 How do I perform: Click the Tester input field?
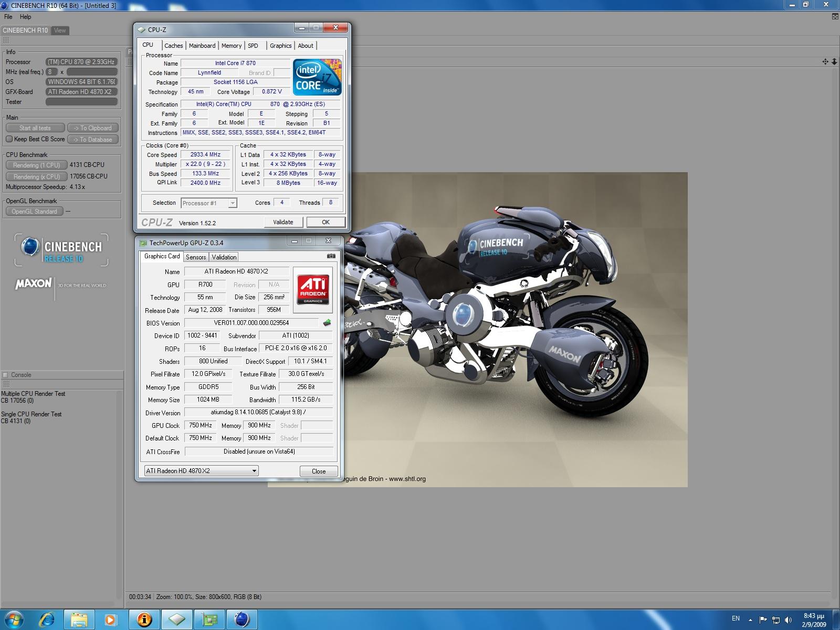point(81,102)
